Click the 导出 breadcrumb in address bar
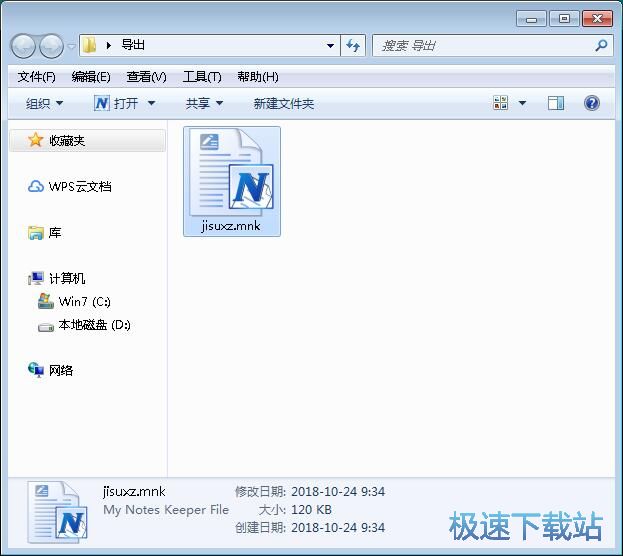Image resolution: width=623 pixels, height=556 pixels. [133, 45]
